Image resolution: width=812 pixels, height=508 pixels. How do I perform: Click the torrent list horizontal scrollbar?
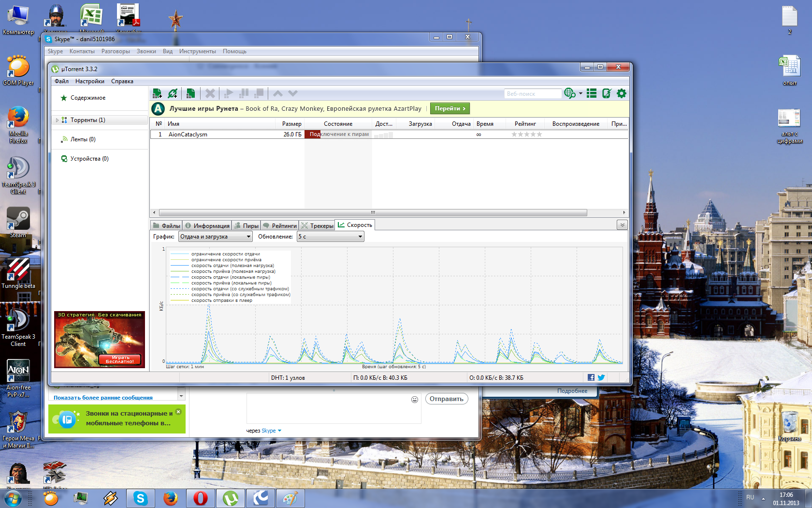pyautogui.click(x=373, y=212)
